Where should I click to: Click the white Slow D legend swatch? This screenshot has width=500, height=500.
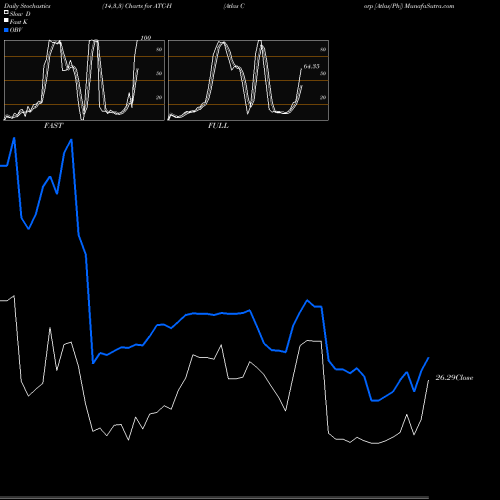(x=6, y=13)
